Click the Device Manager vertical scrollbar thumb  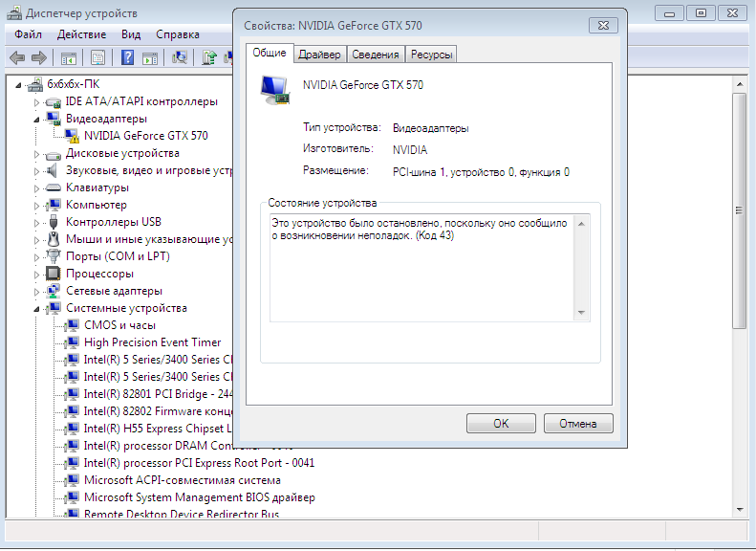tap(740, 210)
